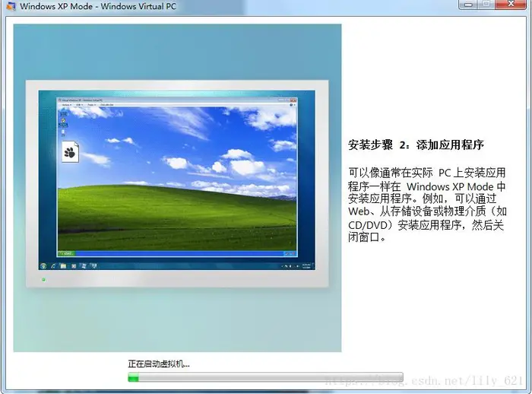Maximize the Windows XP Mode window
532x394 pixels.
coord(487,4)
